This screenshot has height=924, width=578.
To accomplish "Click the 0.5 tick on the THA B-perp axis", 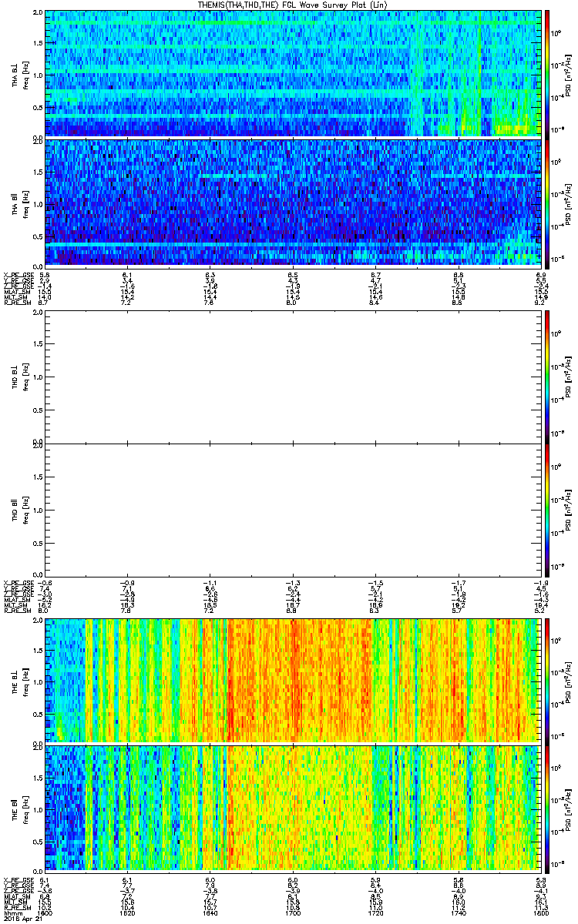I will [39, 106].
